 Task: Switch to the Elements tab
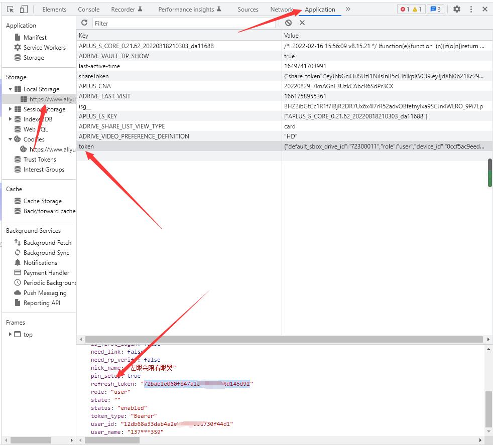coord(54,10)
